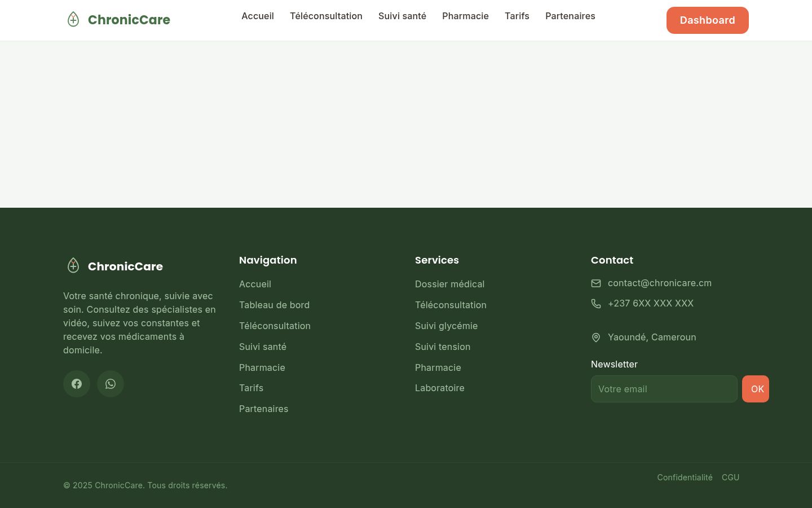The image size is (812, 508).
Task: Open Téléconsultation in the top navigation
Action: 326,16
